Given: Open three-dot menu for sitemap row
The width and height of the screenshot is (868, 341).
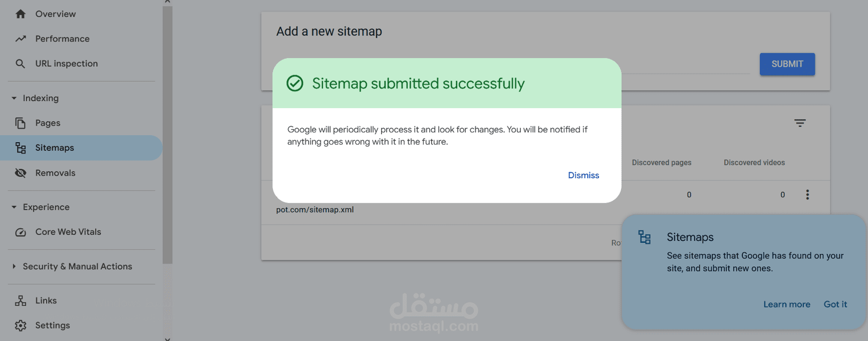Looking at the screenshot, I should point(807,195).
